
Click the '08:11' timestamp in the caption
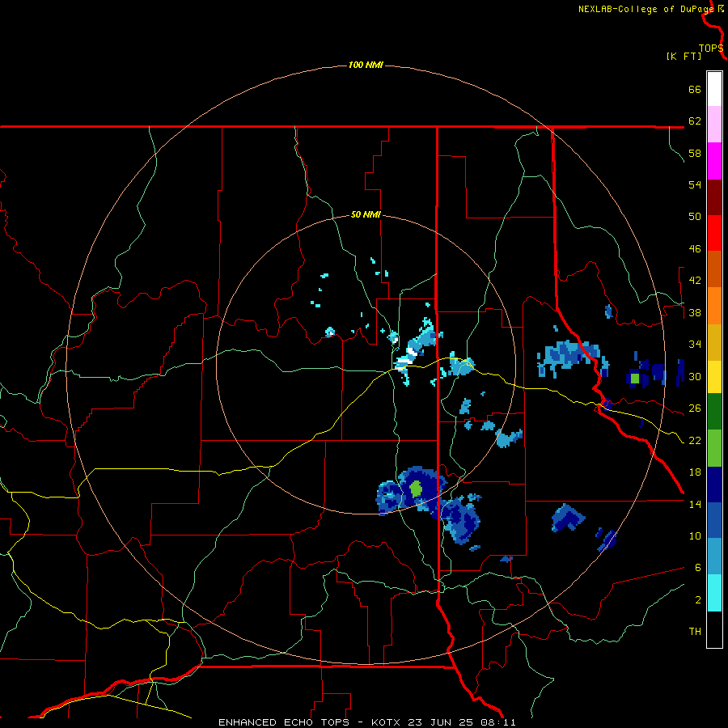[x=497, y=722]
